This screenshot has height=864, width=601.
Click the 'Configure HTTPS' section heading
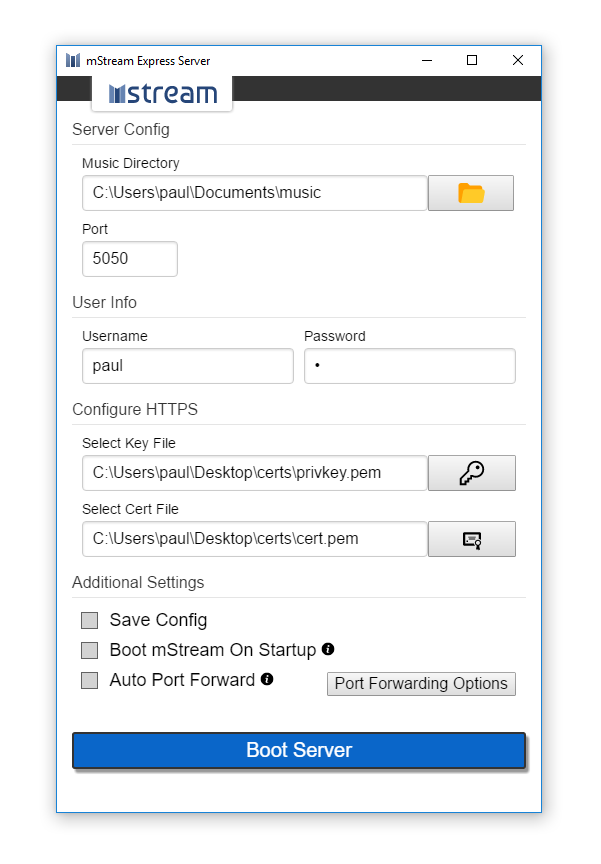[135, 409]
